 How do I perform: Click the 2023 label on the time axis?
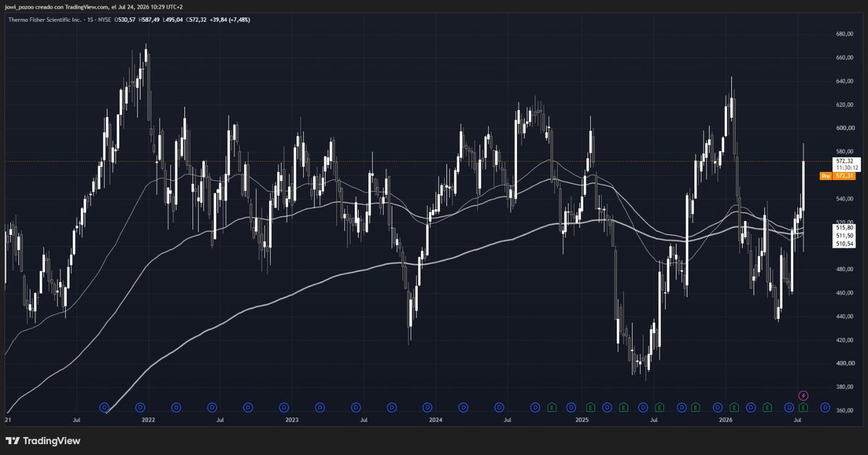click(x=292, y=420)
